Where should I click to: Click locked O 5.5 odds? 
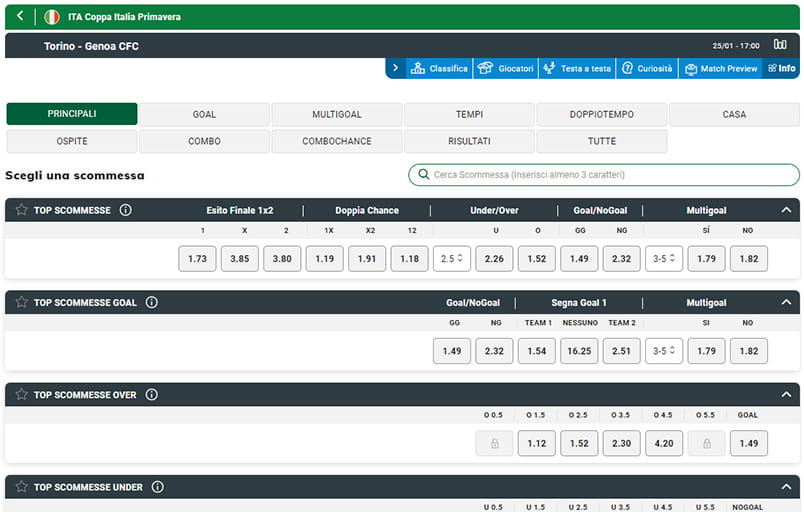(x=707, y=443)
